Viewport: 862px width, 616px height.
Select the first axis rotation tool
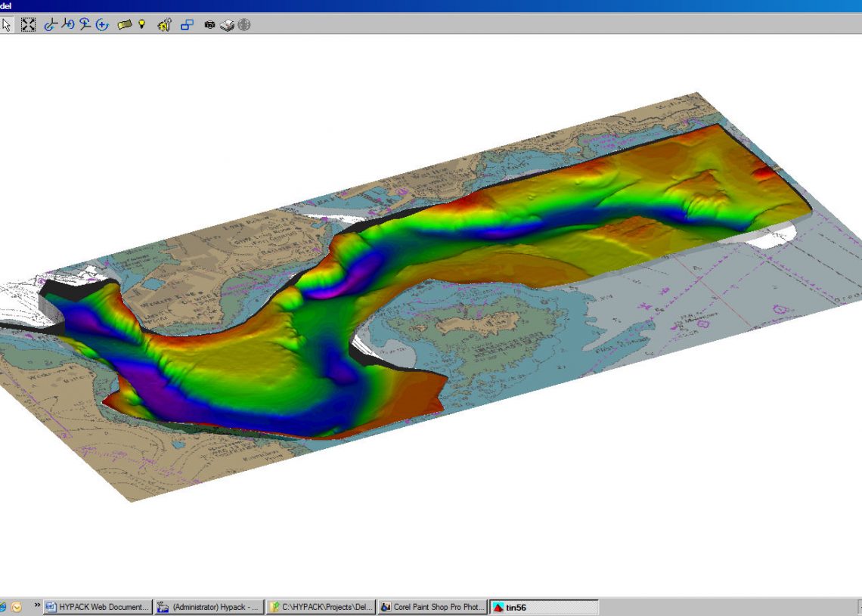51,25
